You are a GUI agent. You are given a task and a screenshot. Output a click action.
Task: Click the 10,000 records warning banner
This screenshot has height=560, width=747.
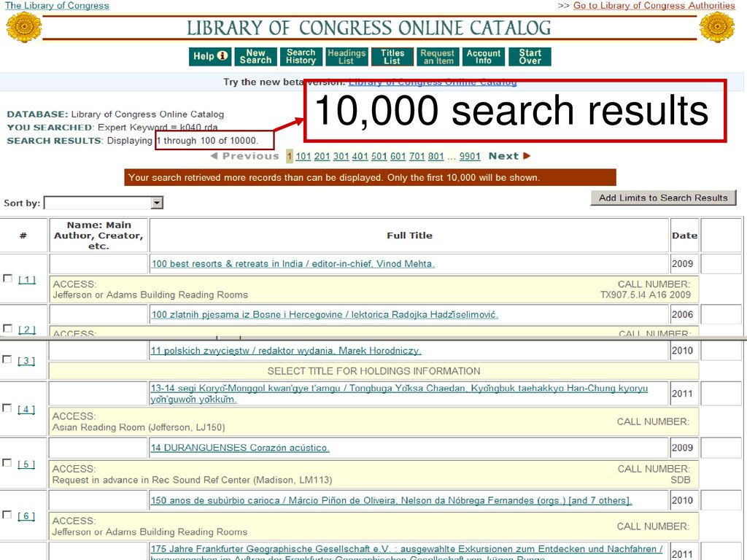pyautogui.click(x=370, y=178)
